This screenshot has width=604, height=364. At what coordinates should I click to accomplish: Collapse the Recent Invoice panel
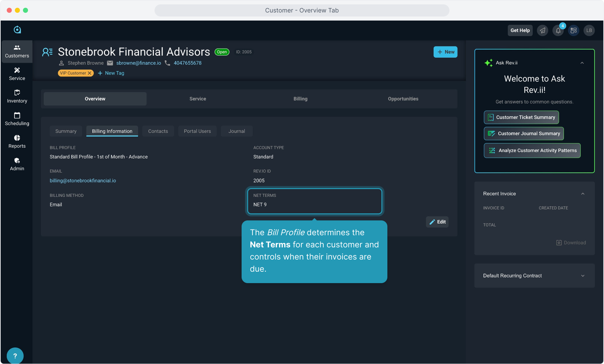[583, 194]
